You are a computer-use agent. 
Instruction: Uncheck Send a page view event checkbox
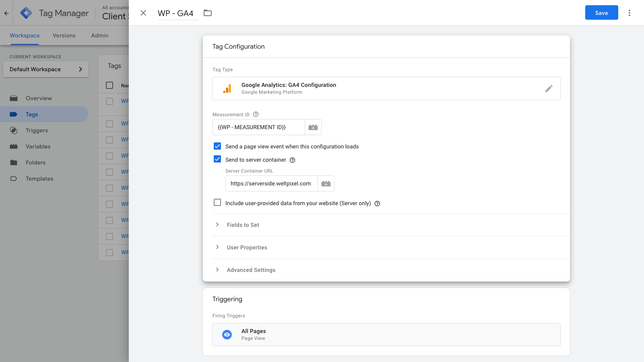click(217, 146)
